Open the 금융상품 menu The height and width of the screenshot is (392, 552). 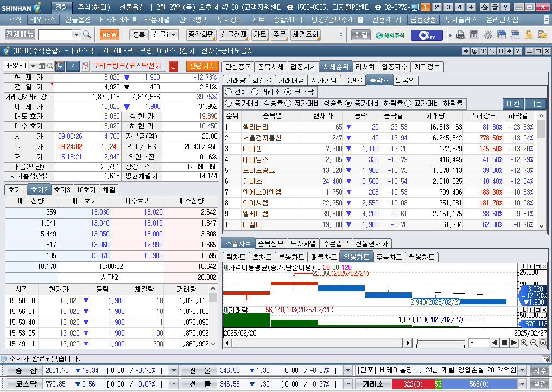pyautogui.click(x=423, y=20)
